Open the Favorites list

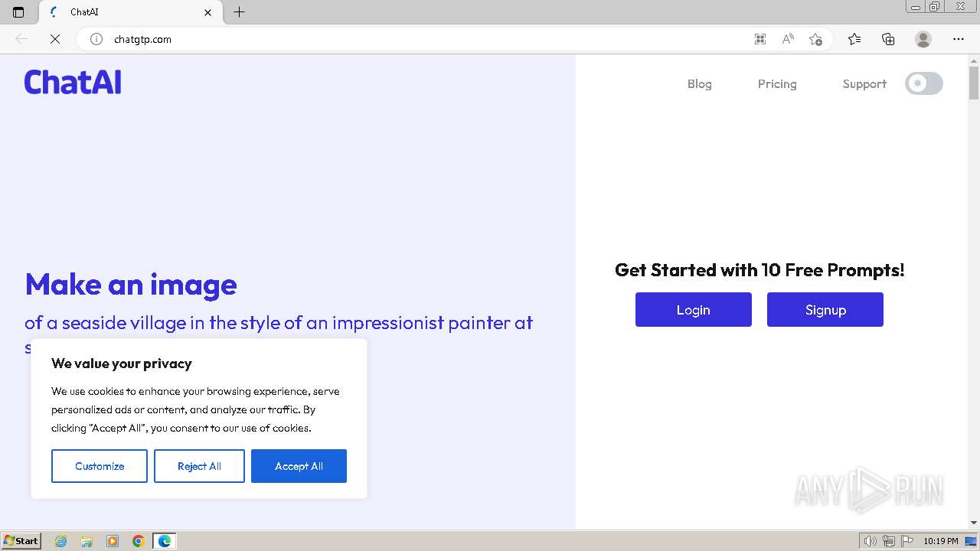[x=854, y=39]
